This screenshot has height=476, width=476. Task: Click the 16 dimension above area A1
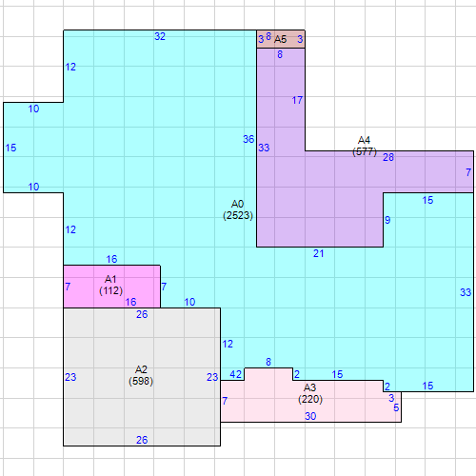pyautogui.click(x=111, y=259)
